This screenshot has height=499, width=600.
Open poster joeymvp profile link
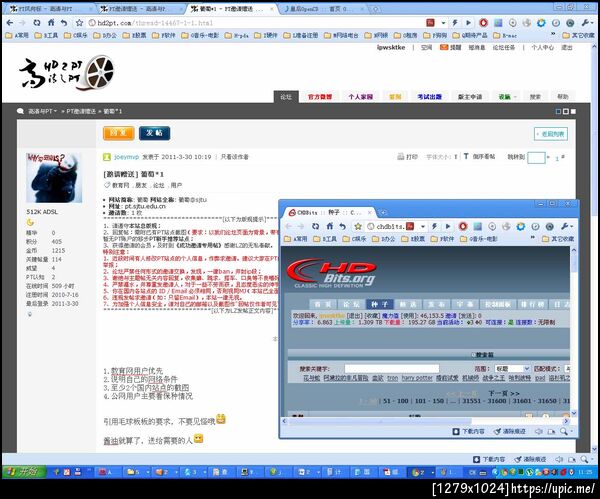click(126, 157)
